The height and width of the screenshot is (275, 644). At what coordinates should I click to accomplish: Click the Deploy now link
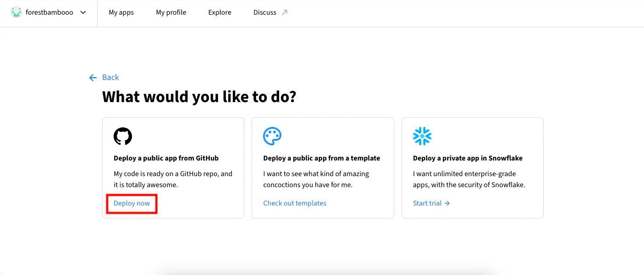(x=132, y=203)
